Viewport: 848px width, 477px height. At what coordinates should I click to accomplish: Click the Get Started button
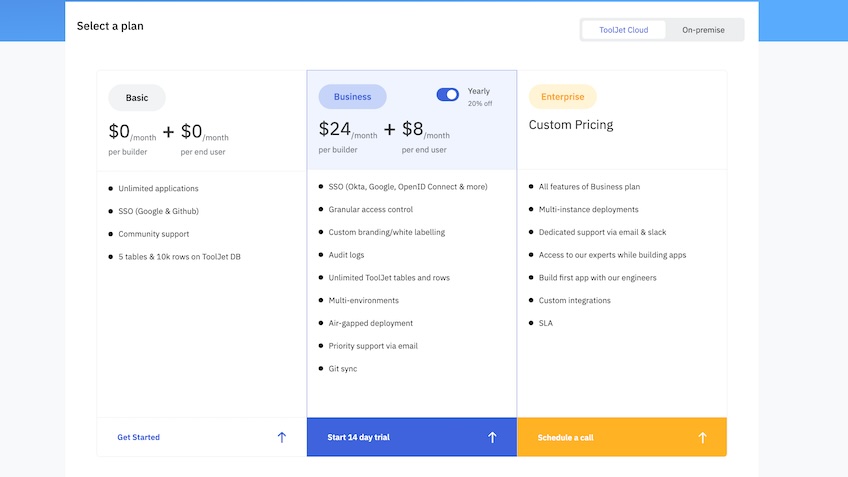tap(202, 437)
